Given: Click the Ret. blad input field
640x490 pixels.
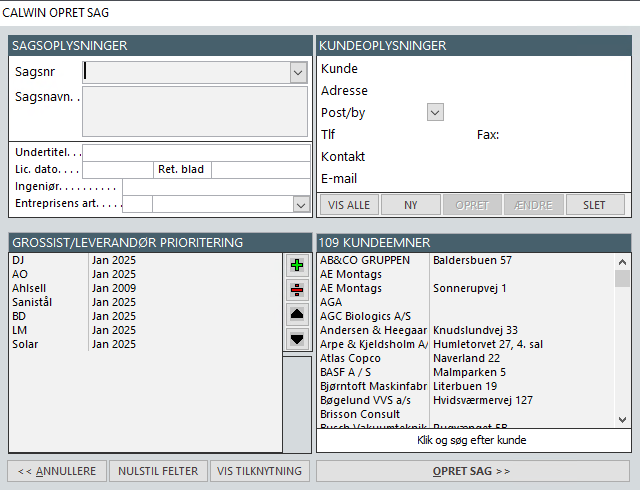Looking at the screenshot, I should tap(261, 170).
